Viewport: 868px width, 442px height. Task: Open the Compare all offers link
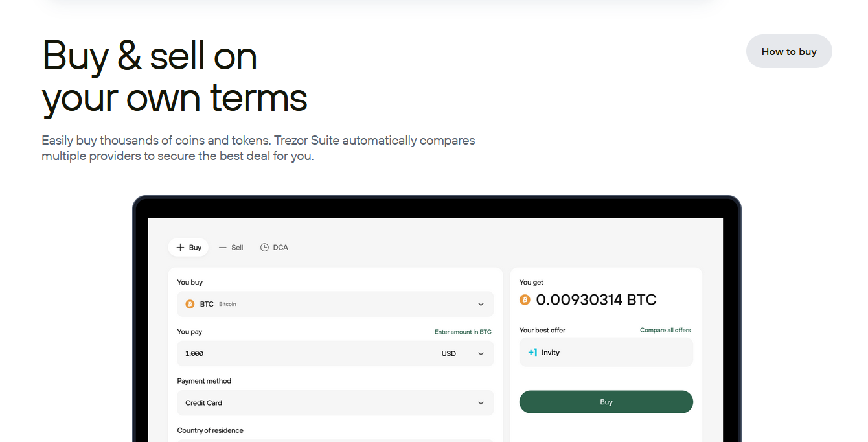(665, 330)
